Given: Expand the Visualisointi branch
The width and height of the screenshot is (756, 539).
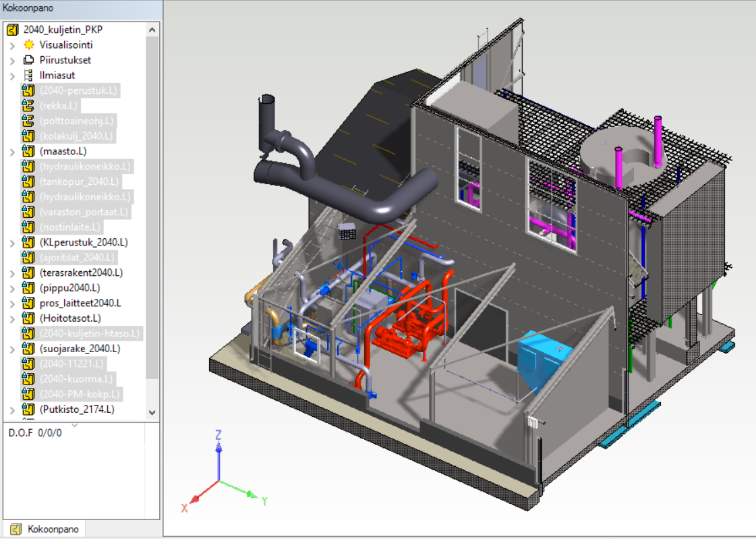Looking at the screenshot, I should point(12,45).
